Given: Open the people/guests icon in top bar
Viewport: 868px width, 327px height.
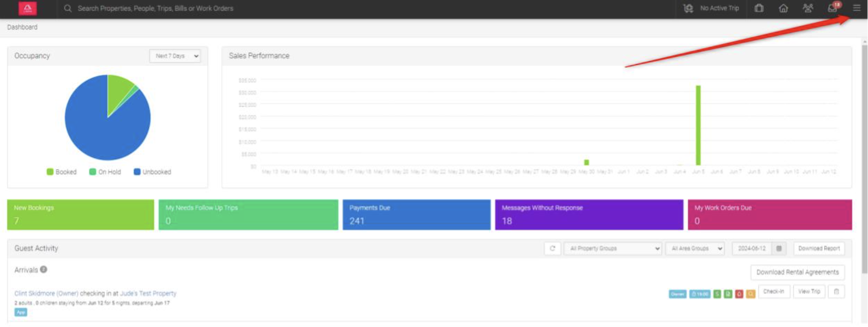Looking at the screenshot, I should [x=808, y=8].
